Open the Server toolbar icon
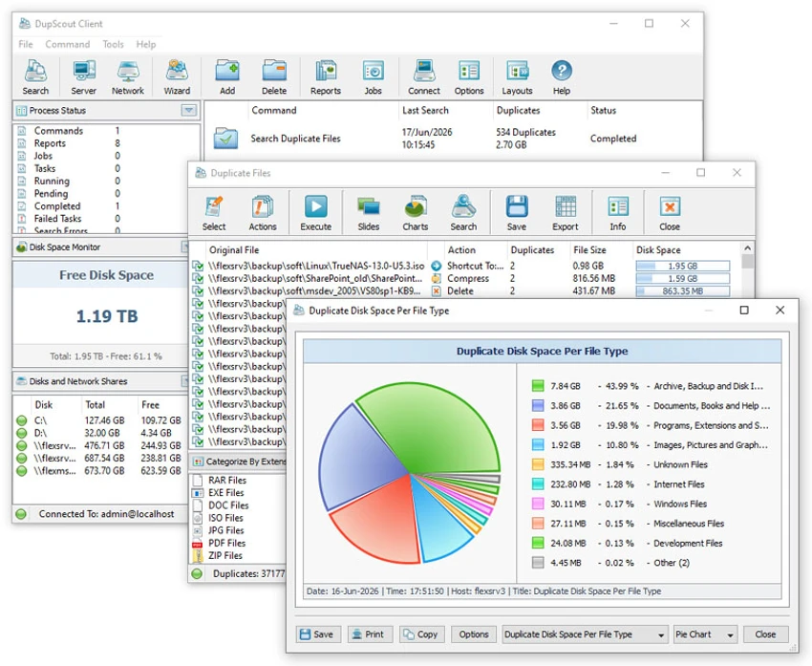812x666 pixels. point(83,77)
